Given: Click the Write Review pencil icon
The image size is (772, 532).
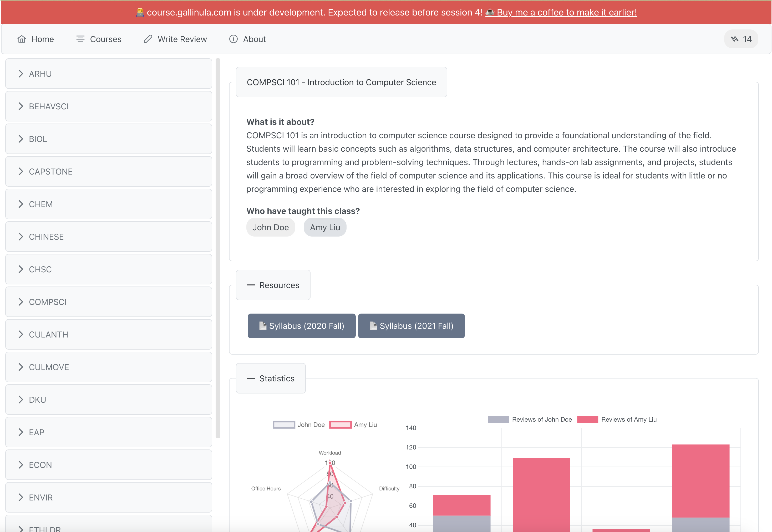Looking at the screenshot, I should 148,39.
